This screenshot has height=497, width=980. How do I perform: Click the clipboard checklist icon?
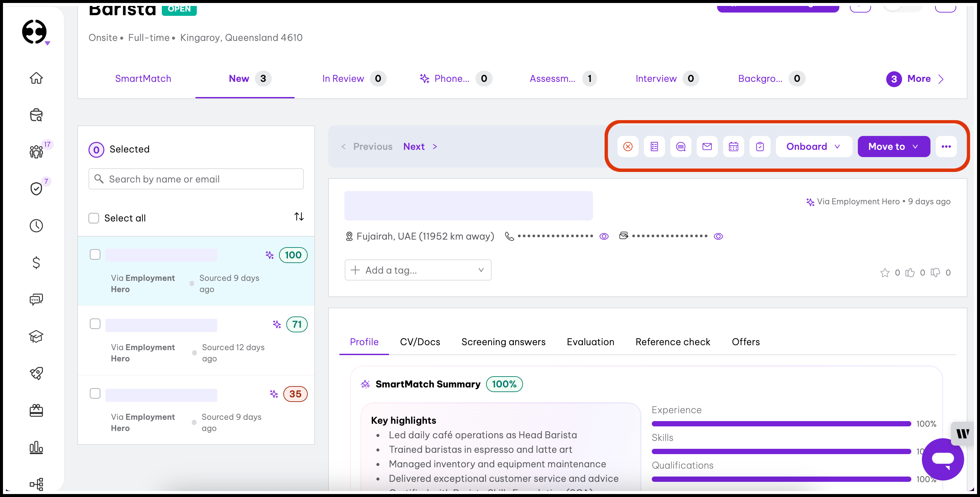pyautogui.click(x=760, y=147)
